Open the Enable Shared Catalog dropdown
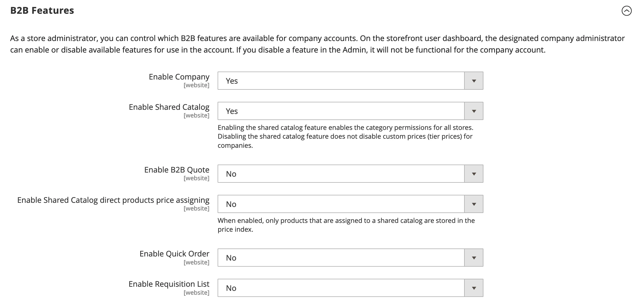 point(350,111)
